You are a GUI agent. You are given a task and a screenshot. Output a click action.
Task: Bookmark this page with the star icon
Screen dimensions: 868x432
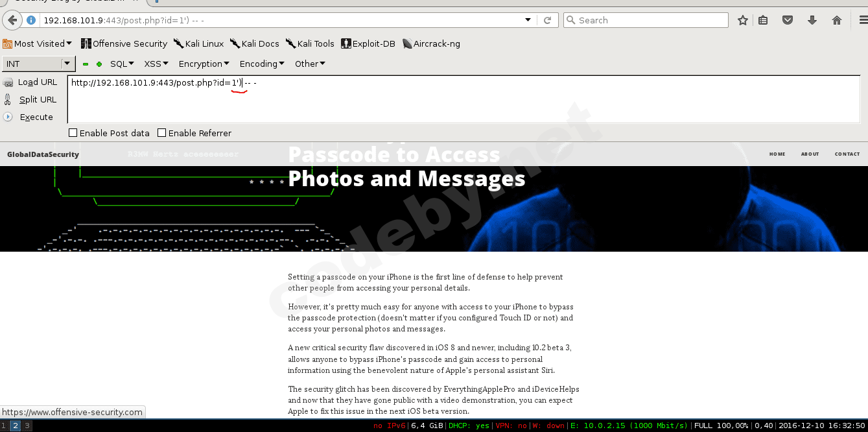click(x=743, y=20)
